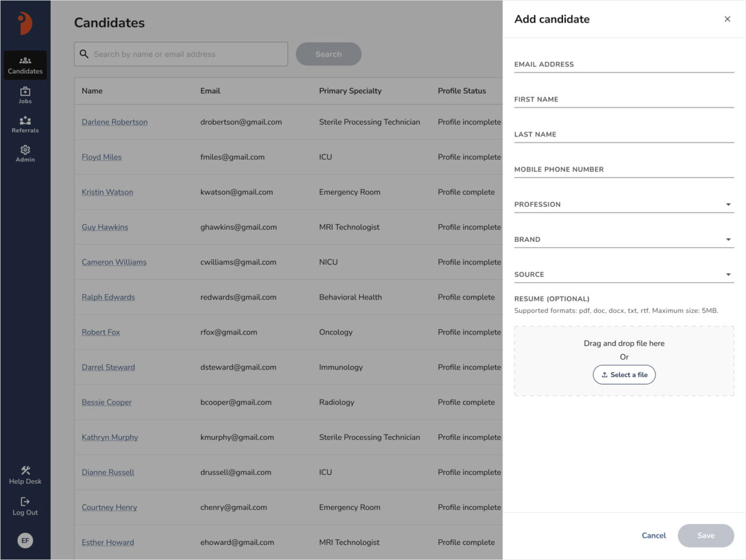Image resolution: width=746 pixels, height=560 pixels.
Task: Focus the First Name field
Action: coord(624,100)
